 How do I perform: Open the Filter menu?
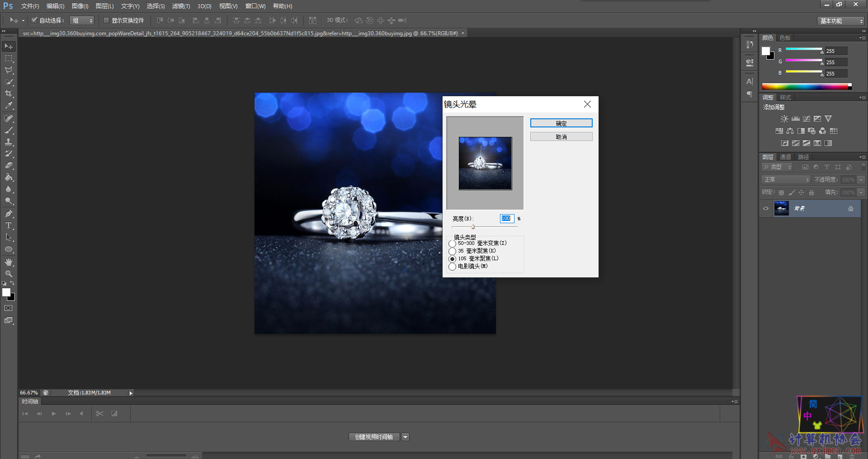[181, 6]
